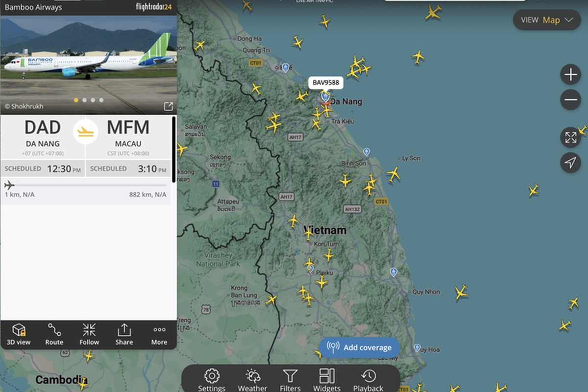Click the Shokhrukh photo credit
This screenshot has width=588, height=392.
tap(24, 106)
